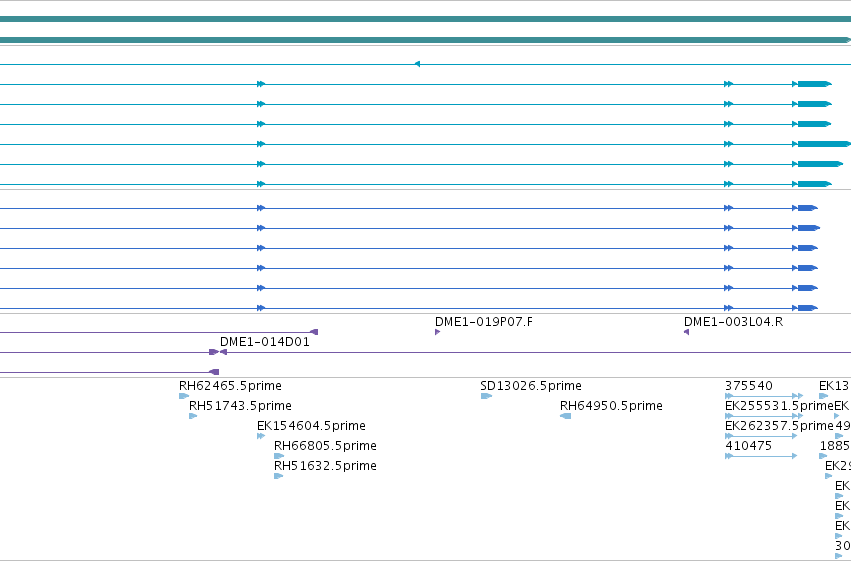Click the EK154604.5prime EST arrow glyph

(261, 436)
